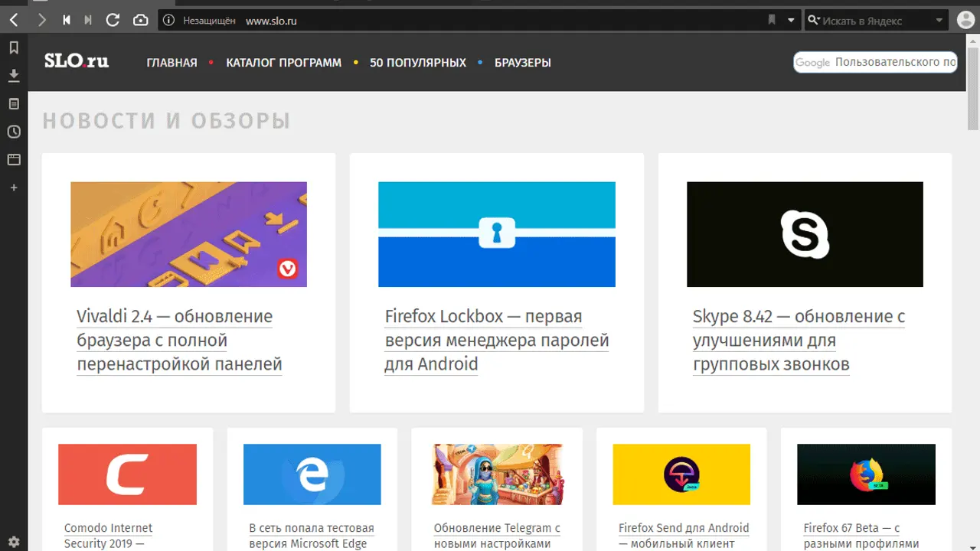Screen dimensions: 980x551
Task: Click the rewind navigation button
Action: [x=67, y=21]
